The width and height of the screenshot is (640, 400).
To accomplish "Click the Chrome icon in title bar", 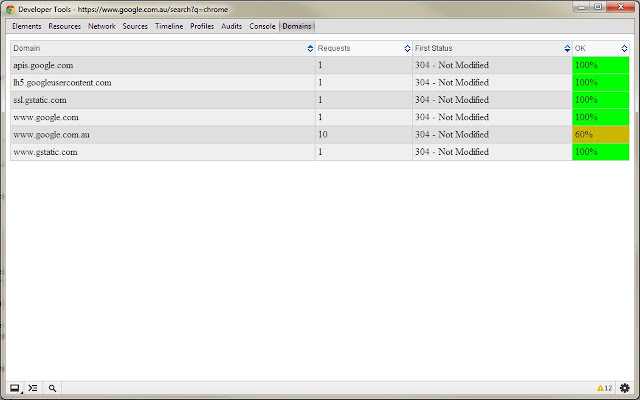I will tap(11, 9).
